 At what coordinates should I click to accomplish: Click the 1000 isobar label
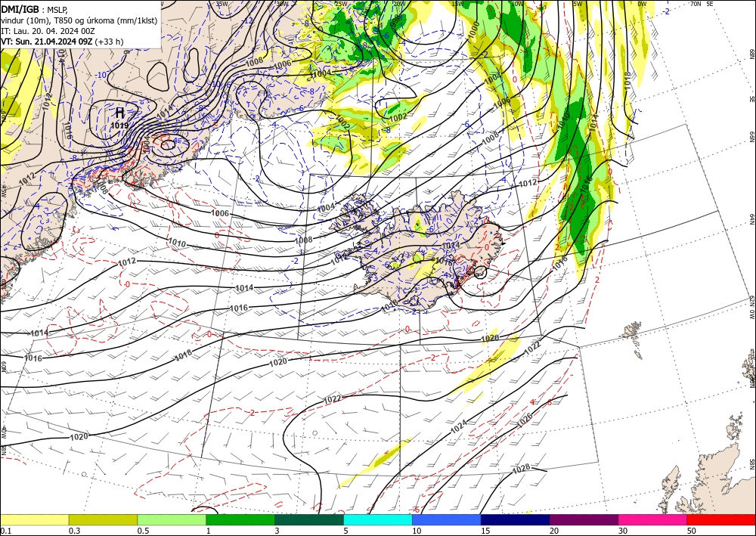point(475,30)
